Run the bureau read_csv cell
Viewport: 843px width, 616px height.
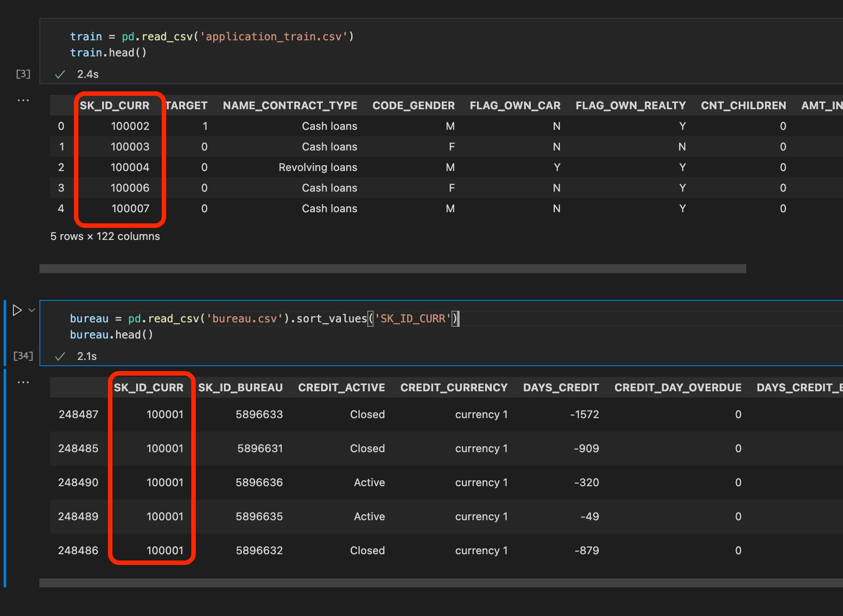(17, 310)
